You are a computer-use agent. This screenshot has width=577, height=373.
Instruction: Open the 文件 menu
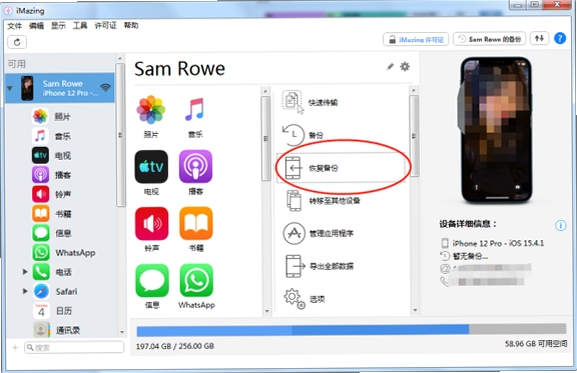pyautogui.click(x=15, y=25)
